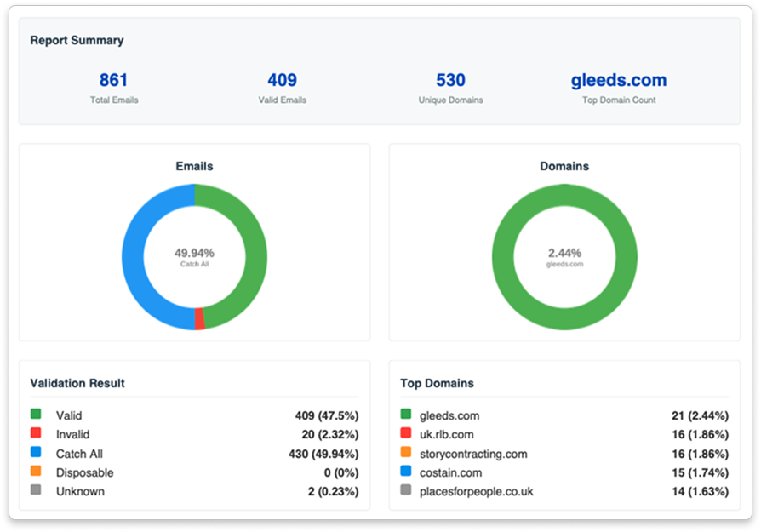The image size is (761, 532).
Task: Click the blue costain.com legend swatch
Action: [406, 472]
